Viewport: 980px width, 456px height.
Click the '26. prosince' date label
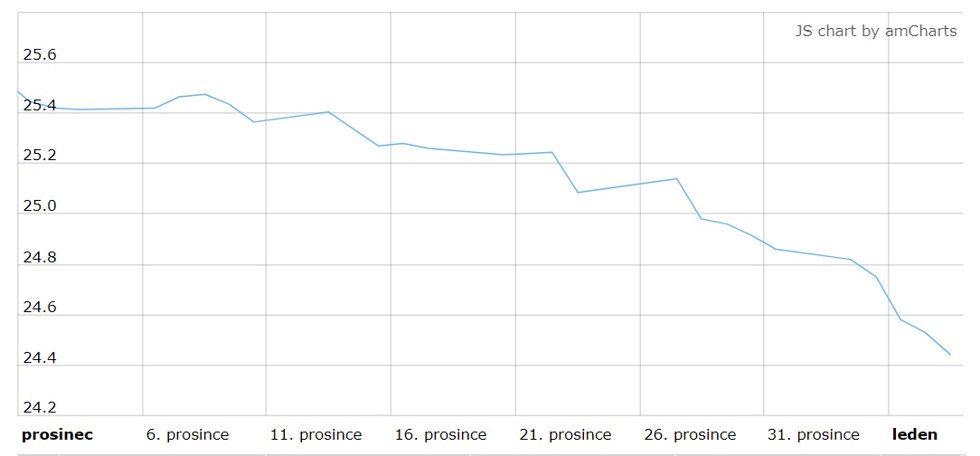click(690, 434)
